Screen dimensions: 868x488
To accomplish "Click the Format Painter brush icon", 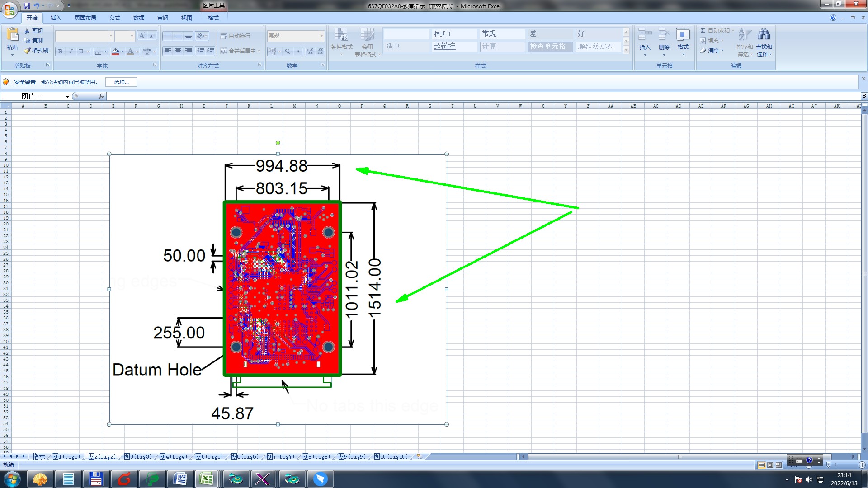I will [27, 51].
